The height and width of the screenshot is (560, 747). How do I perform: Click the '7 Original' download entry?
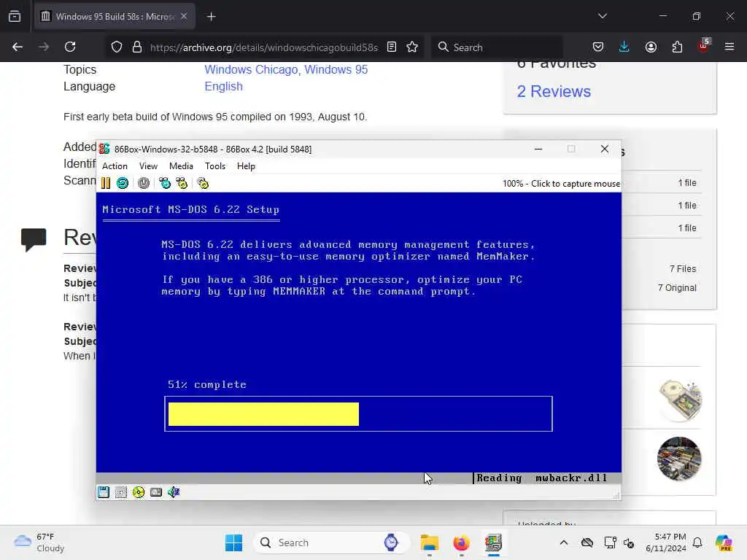[677, 288]
